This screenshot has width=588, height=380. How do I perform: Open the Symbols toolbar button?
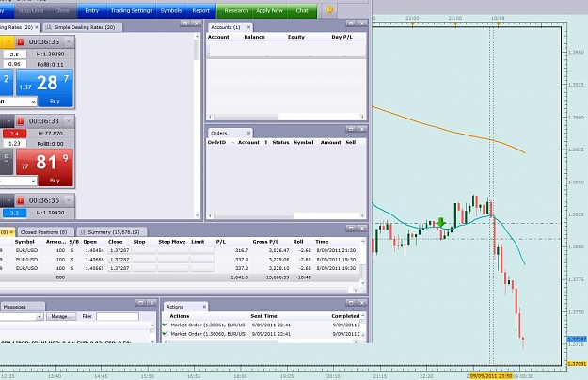[171, 10]
